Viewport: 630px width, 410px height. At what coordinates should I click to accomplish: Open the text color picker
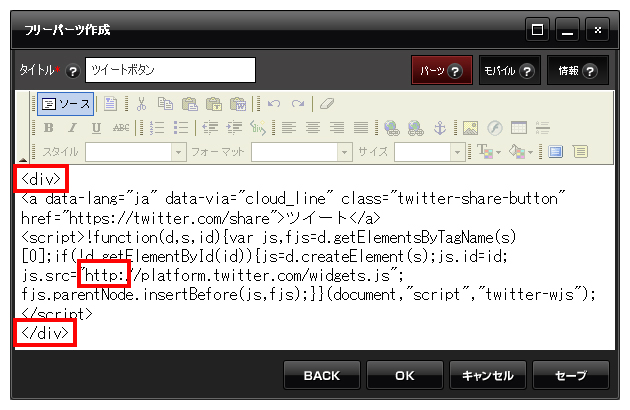coord(489,152)
